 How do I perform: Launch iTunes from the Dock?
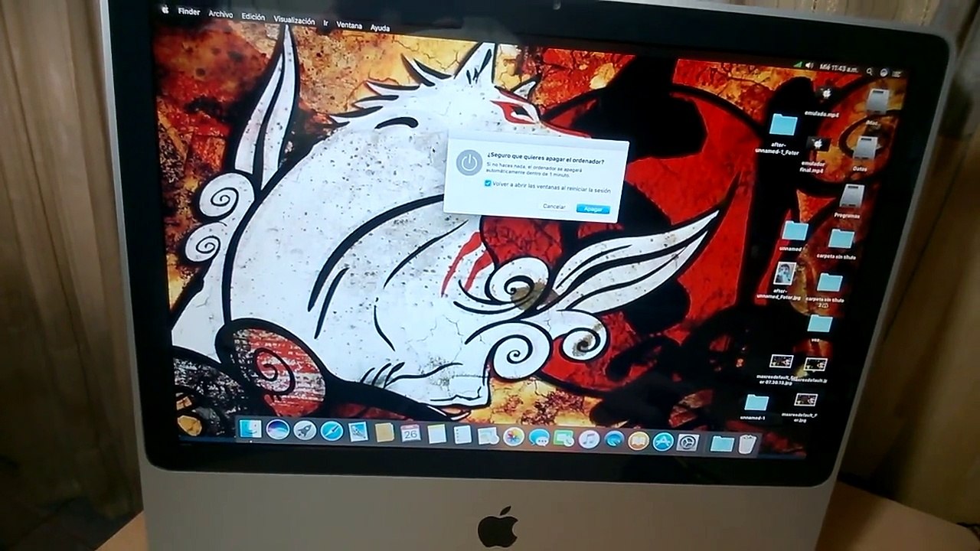point(589,439)
